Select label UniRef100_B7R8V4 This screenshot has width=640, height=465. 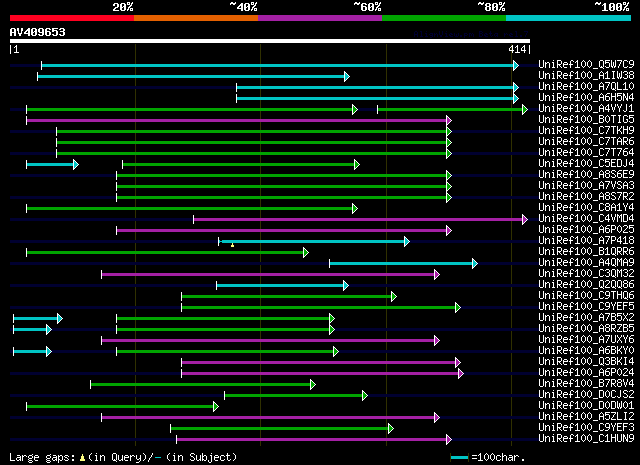tap(586, 384)
